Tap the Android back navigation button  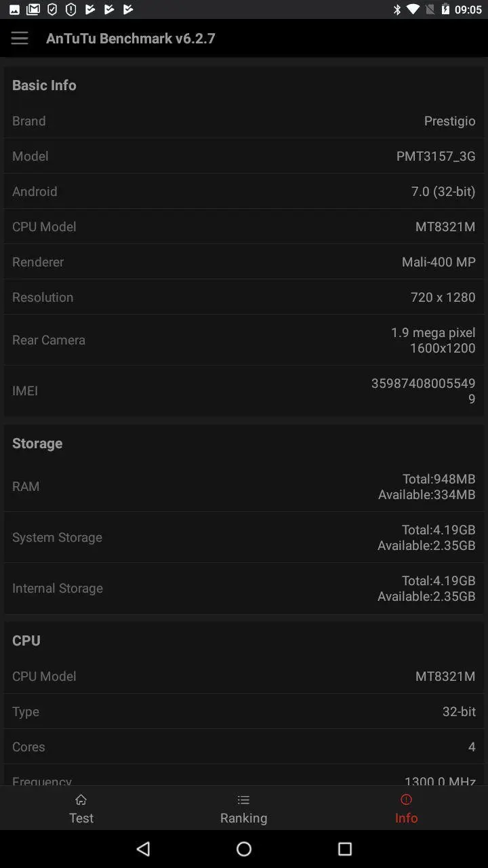143,848
